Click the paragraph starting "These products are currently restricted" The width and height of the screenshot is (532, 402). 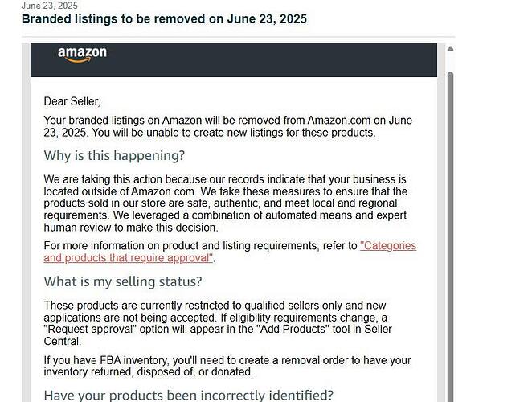coord(218,323)
